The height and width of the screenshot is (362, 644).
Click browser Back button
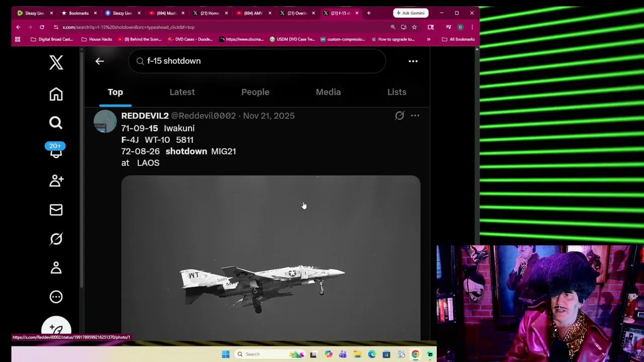18,27
